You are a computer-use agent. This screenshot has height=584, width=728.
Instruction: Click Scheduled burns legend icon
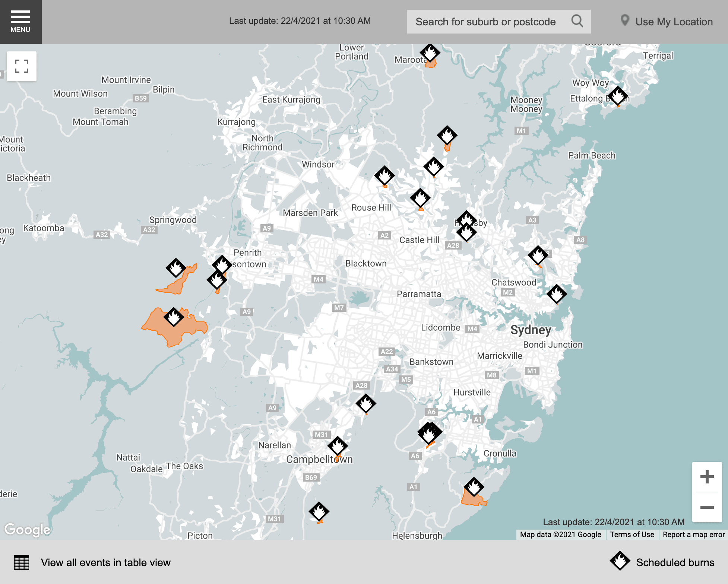coord(620,561)
